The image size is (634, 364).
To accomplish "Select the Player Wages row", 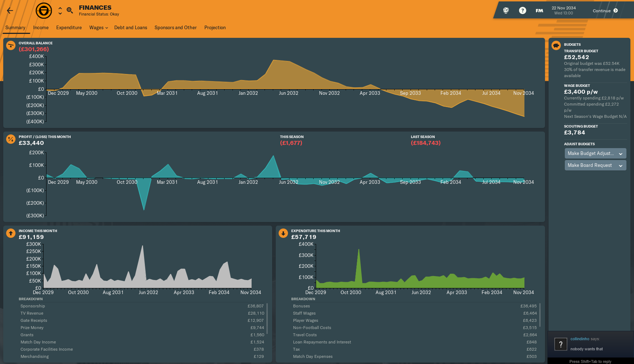I will 414,320.
